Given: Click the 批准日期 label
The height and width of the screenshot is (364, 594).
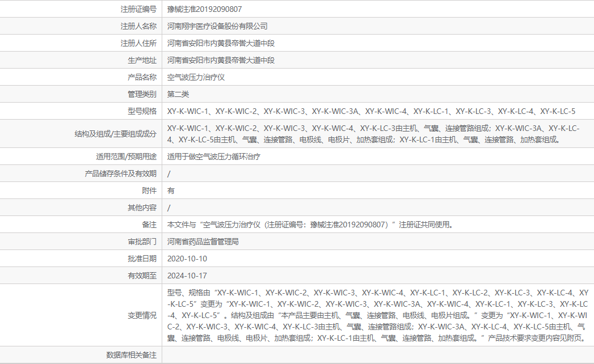Looking at the screenshot, I should (x=142, y=259).
